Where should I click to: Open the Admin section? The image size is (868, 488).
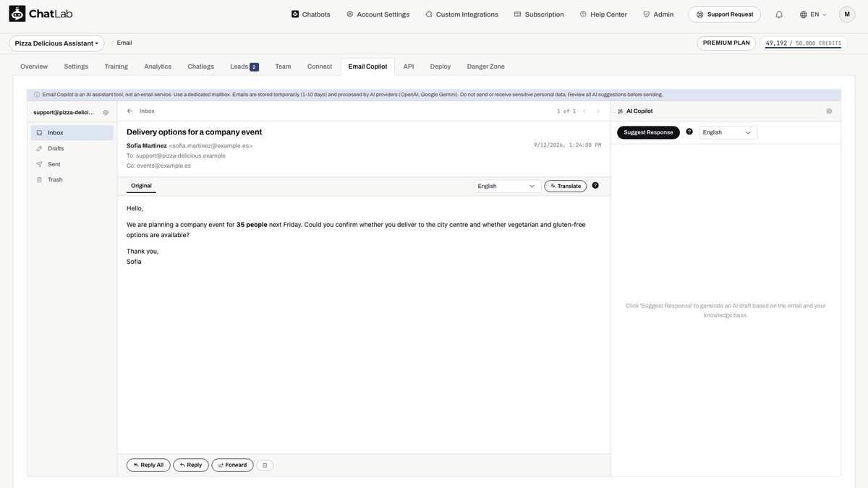click(x=658, y=14)
